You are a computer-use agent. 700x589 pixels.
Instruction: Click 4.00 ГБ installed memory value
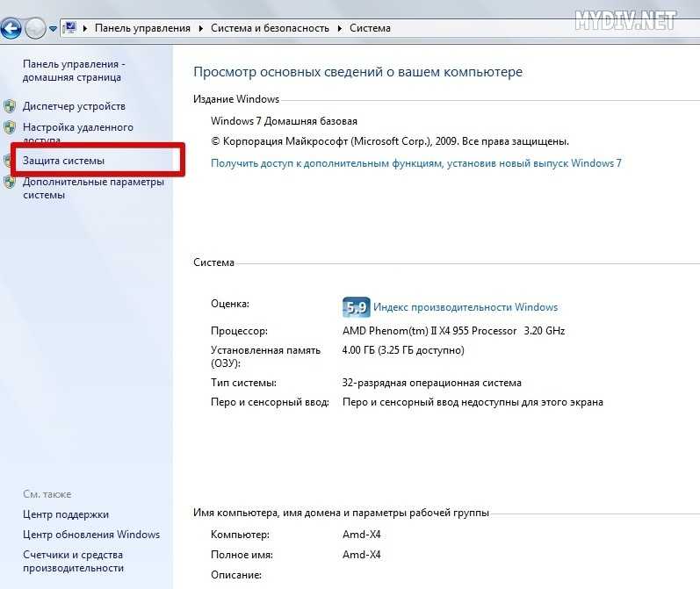[403, 350]
